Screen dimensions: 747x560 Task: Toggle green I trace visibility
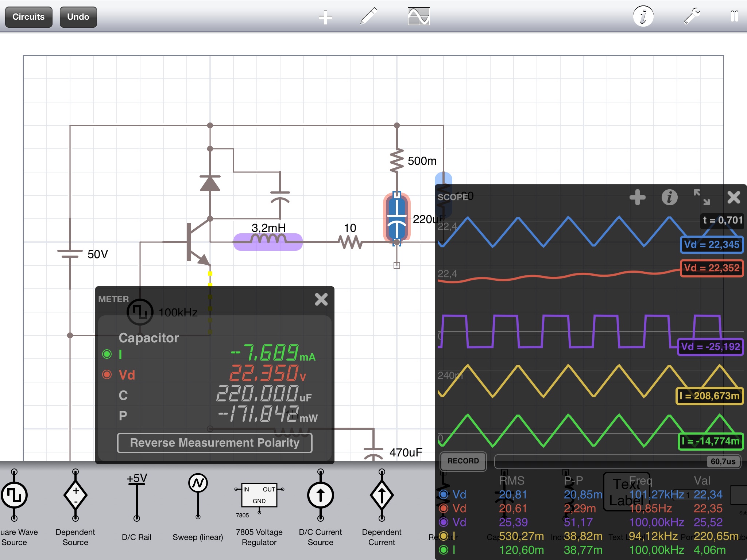point(444,550)
